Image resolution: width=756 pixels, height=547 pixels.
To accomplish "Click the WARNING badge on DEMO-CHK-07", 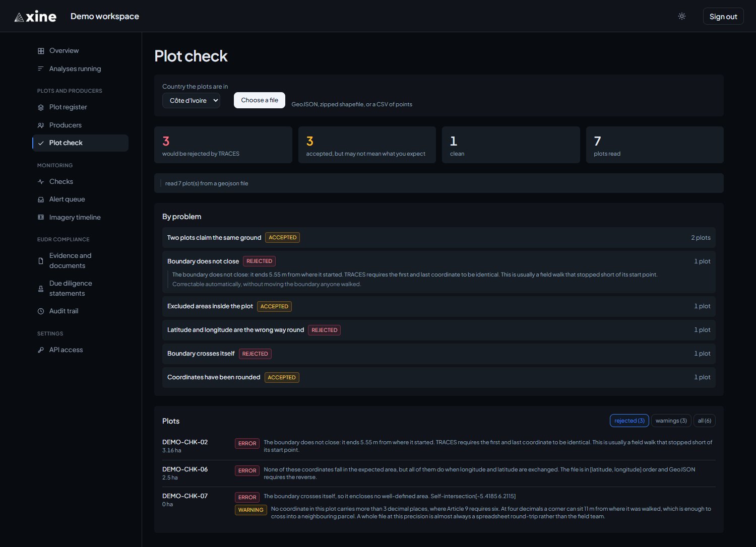I will pos(251,510).
